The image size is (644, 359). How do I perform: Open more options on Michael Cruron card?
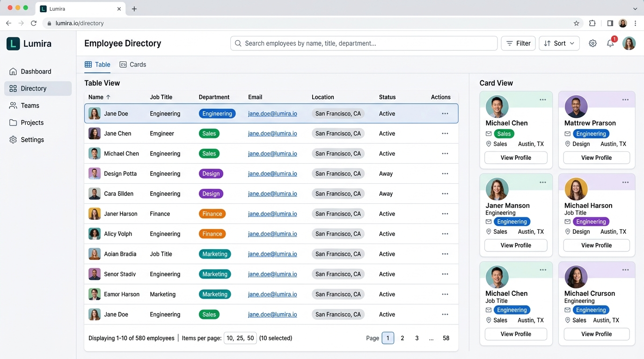tap(625, 270)
